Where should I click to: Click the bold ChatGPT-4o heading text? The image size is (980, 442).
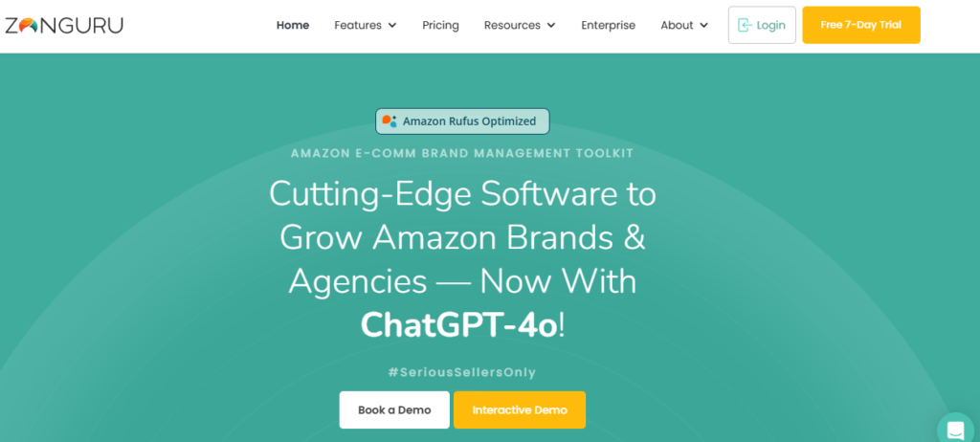tap(458, 325)
